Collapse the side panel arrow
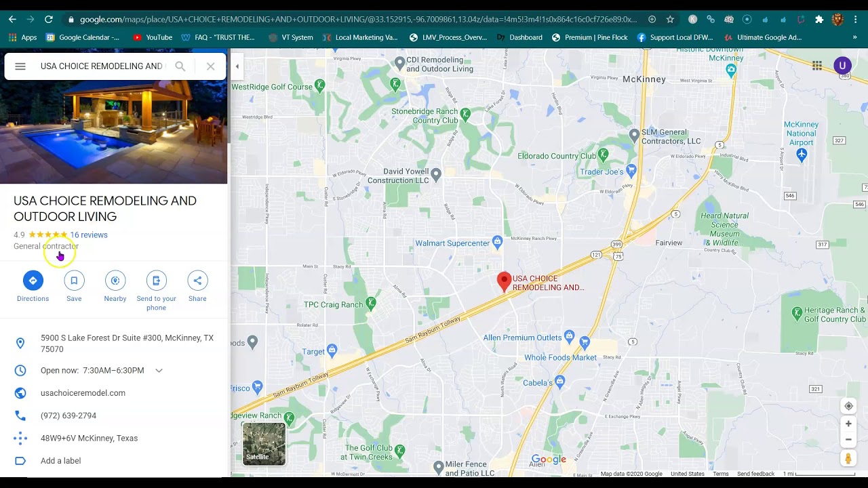The image size is (868, 488). click(x=237, y=66)
